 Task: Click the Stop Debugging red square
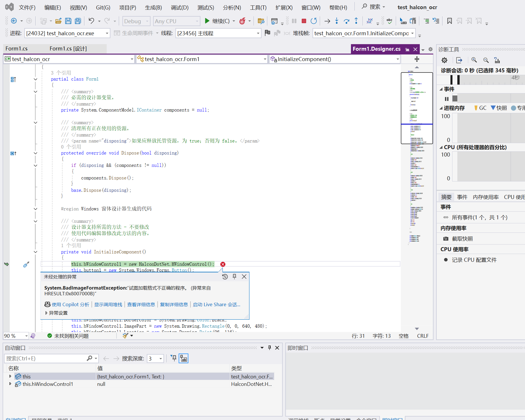304,21
